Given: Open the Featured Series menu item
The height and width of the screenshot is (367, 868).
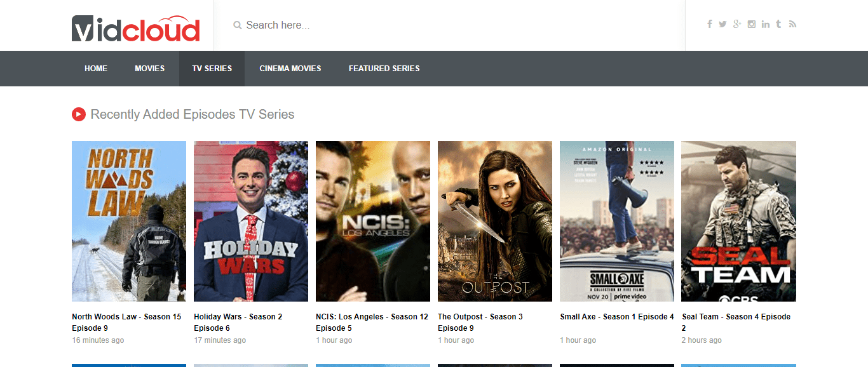Looking at the screenshot, I should coord(384,69).
